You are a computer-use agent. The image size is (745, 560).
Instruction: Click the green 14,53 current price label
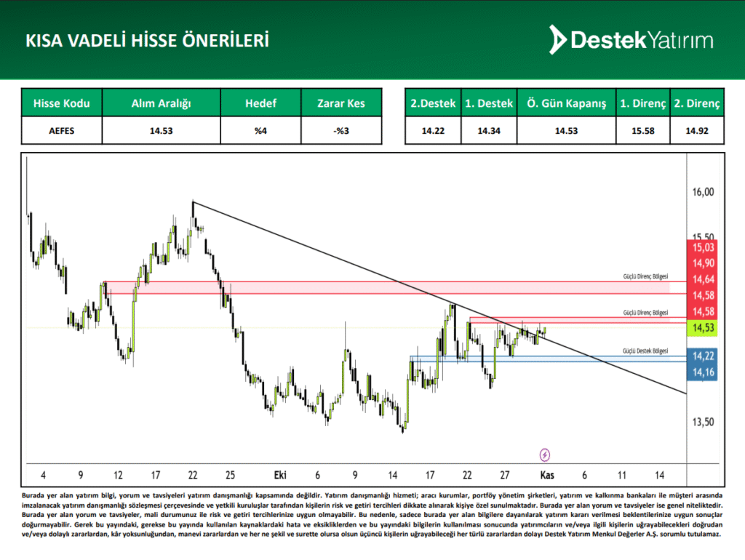click(703, 328)
